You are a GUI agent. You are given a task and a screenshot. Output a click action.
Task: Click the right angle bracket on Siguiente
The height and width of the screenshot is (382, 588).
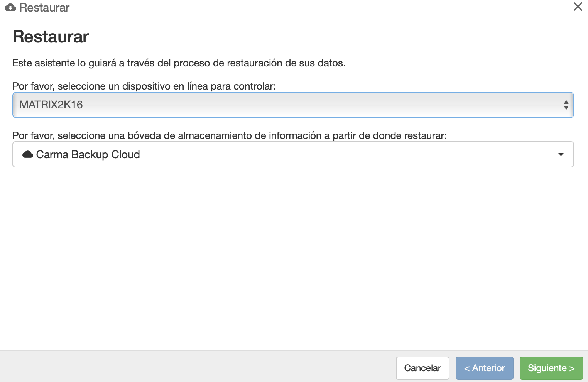point(572,368)
